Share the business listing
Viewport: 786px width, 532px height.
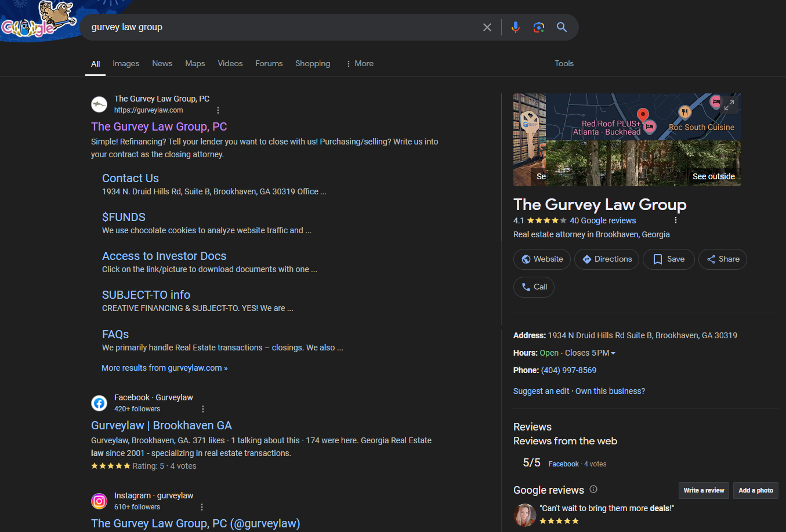[x=723, y=259]
